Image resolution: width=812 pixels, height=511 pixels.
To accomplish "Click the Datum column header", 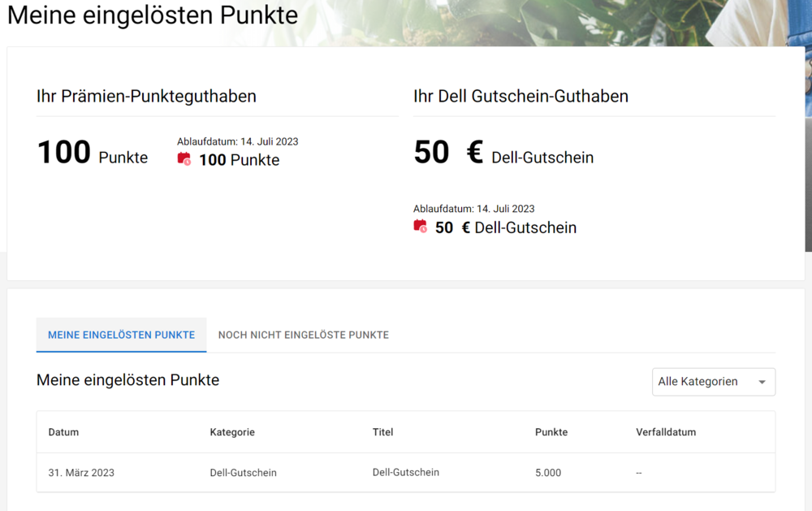I will (x=63, y=432).
